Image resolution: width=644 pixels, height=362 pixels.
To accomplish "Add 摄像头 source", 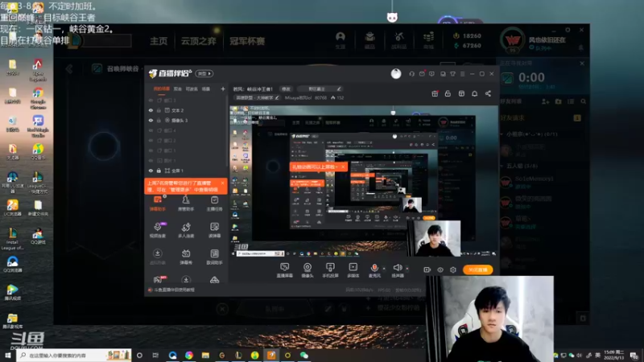I will 308,270.
